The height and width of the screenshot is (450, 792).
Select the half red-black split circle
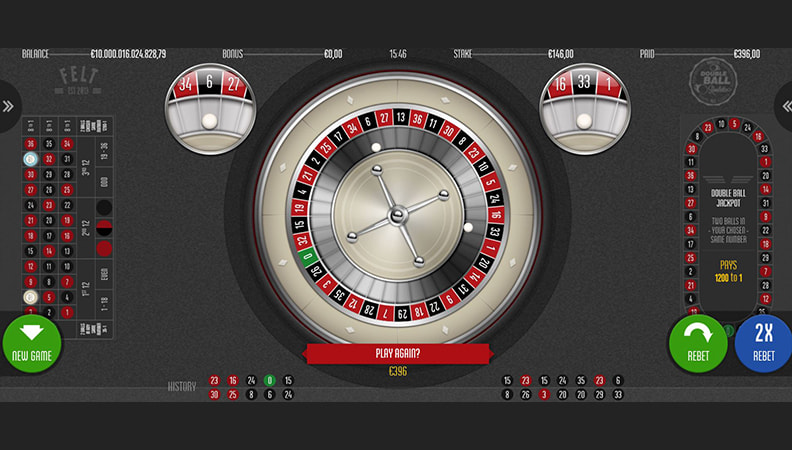pos(104,228)
